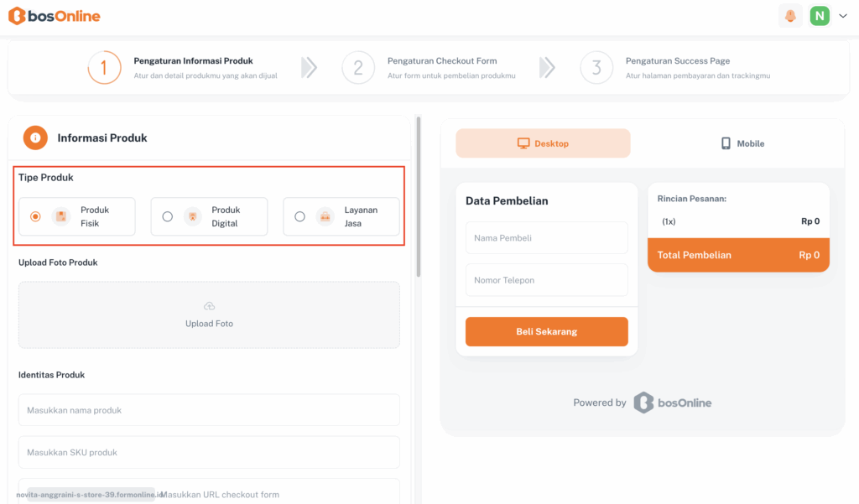
Task: Click the bosOnline logo in header
Action: point(54,16)
